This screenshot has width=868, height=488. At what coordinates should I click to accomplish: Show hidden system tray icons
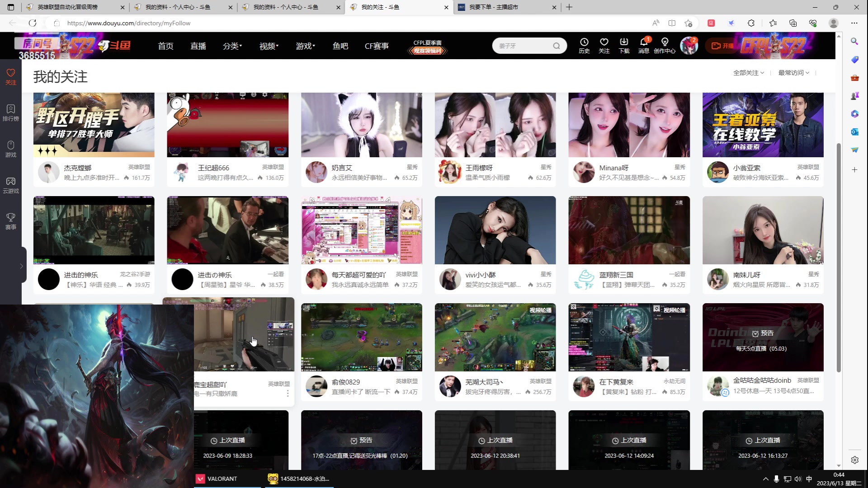pos(765,479)
